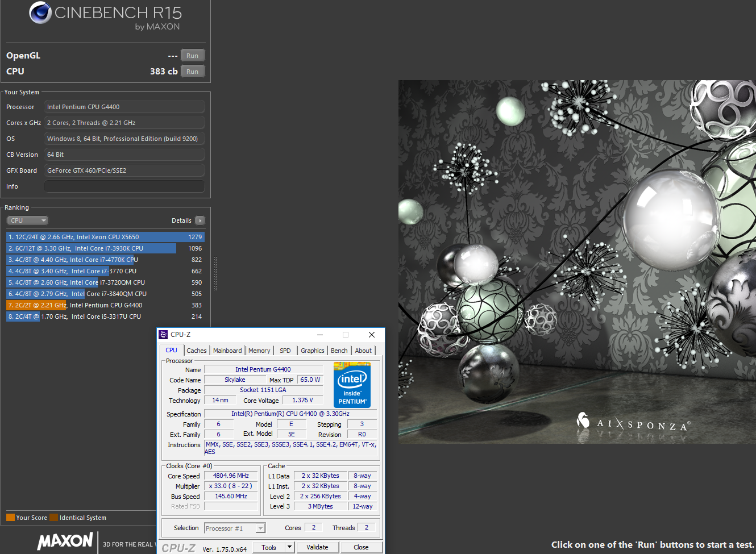Click the empty Info text field
The image size is (756, 554).
point(124,186)
